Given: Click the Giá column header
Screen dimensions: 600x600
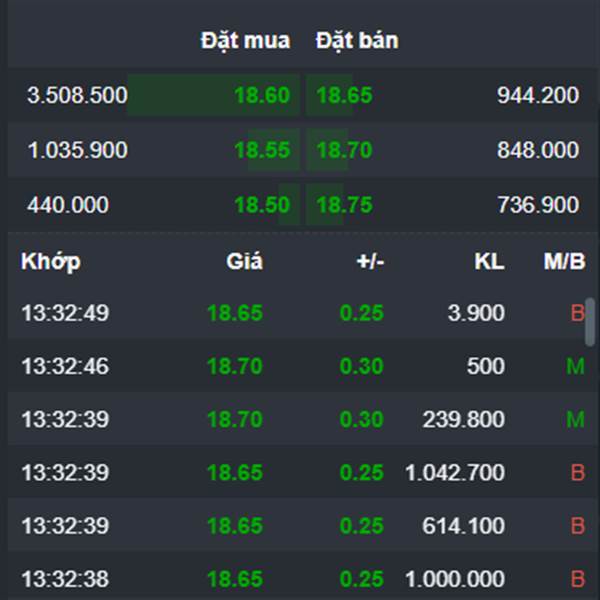Looking at the screenshot, I should pos(245,262).
